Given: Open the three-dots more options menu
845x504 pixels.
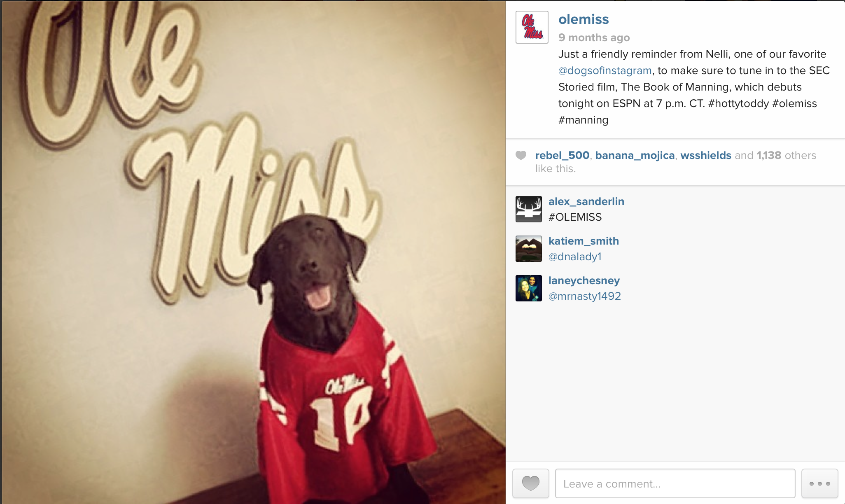Looking at the screenshot, I should pyautogui.click(x=819, y=483).
